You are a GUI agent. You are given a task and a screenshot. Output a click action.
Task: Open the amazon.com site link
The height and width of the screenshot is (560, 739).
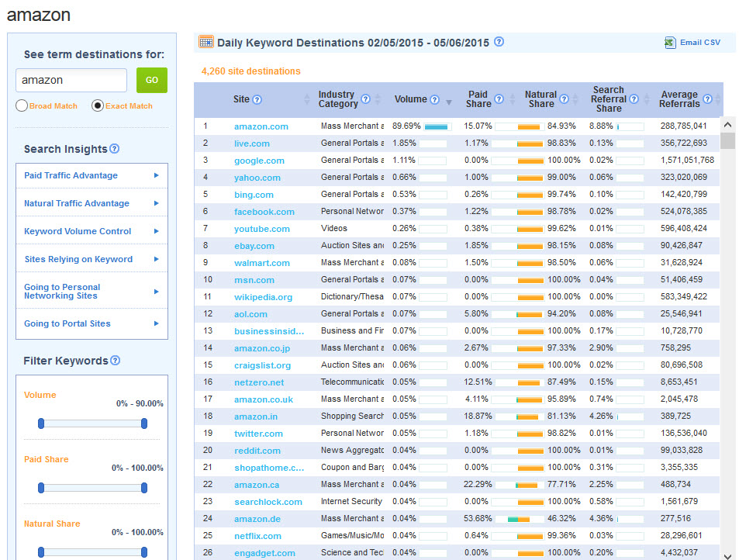(x=261, y=126)
